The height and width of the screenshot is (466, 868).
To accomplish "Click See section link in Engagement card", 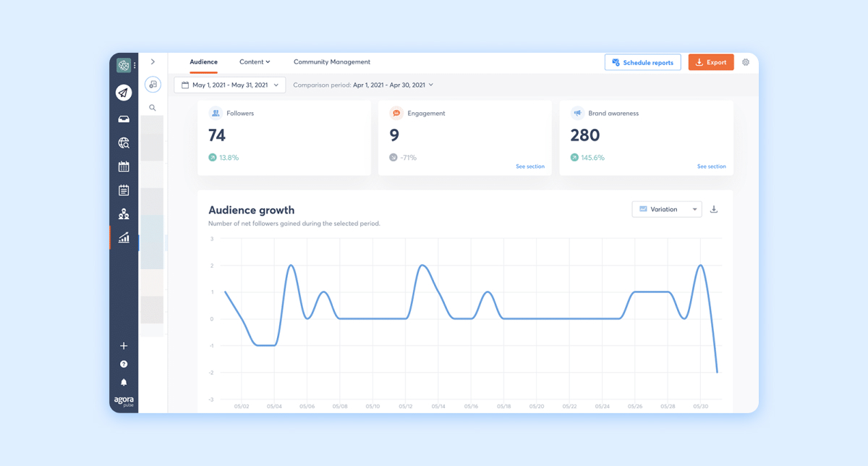I will [530, 166].
